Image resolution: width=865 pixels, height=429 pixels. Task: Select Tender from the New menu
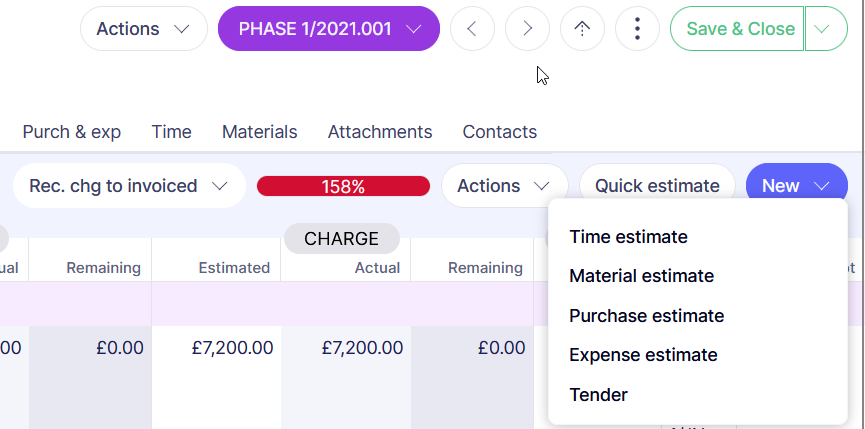click(598, 395)
